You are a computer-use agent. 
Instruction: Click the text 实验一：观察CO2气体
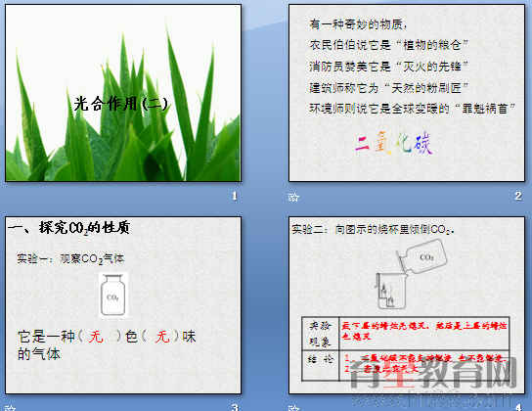tap(70, 259)
